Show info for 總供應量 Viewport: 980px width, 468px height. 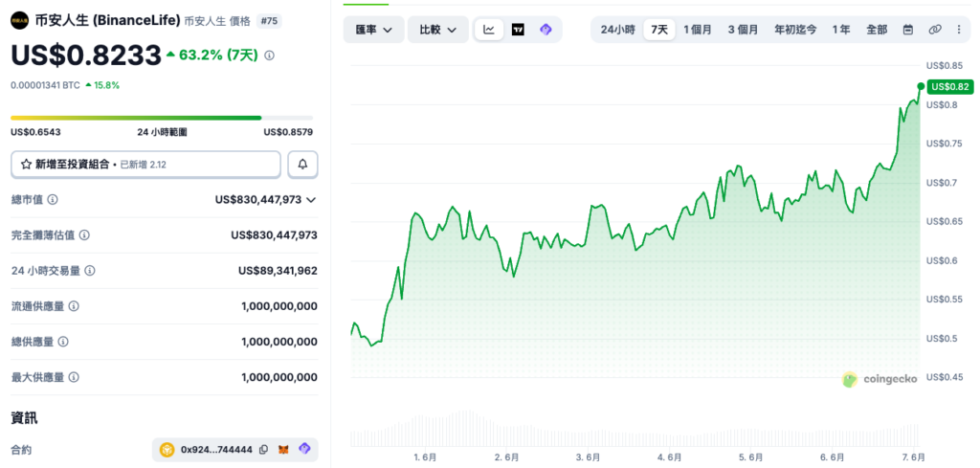(63, 342)
